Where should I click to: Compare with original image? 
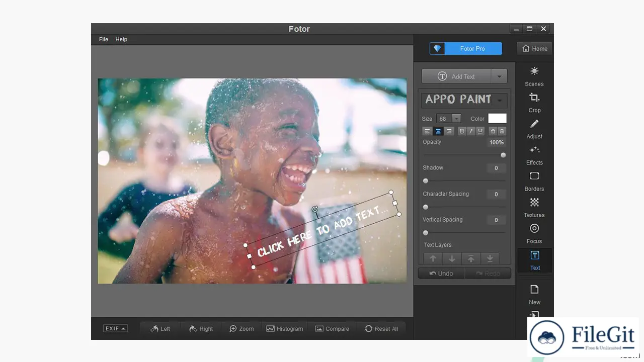coord(332,328)
